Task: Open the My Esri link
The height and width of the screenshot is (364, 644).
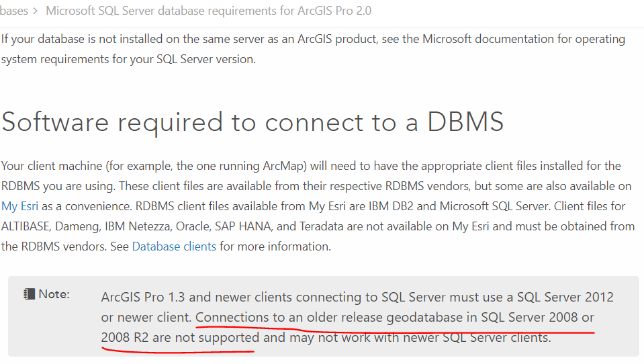Action: [x=19, y=206]
